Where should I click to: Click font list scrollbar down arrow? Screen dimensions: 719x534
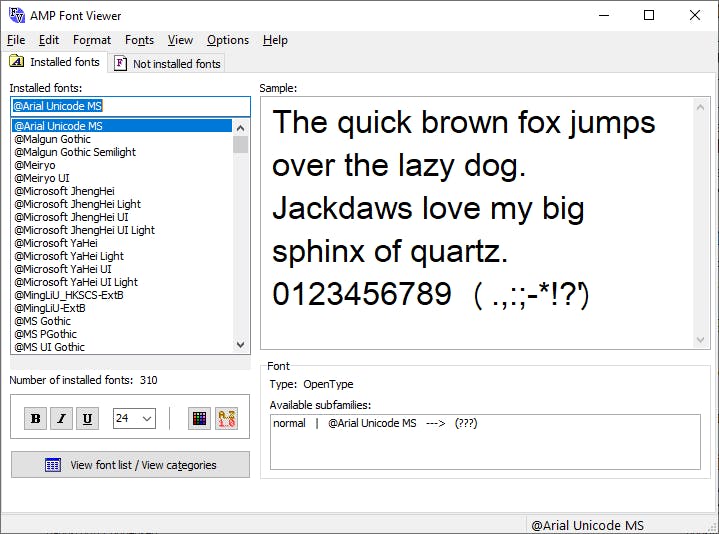[241, 345]
